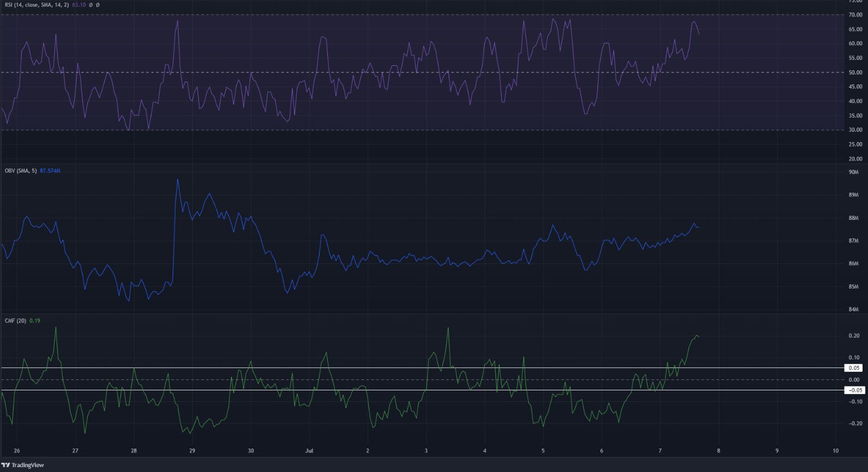Click the -0.05 price line label
Image resolution: width=868 pixels, height=472 pixels.
[x=854, y=390]
